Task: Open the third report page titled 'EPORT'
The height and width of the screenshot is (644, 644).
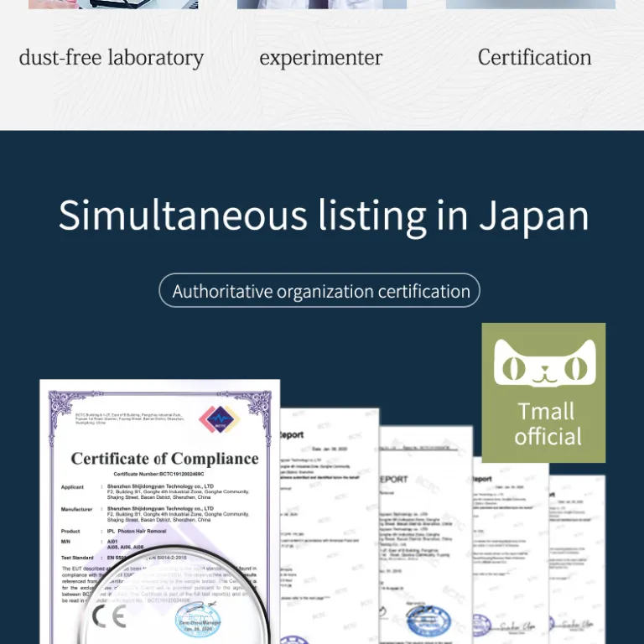Action: pos(425,535)
